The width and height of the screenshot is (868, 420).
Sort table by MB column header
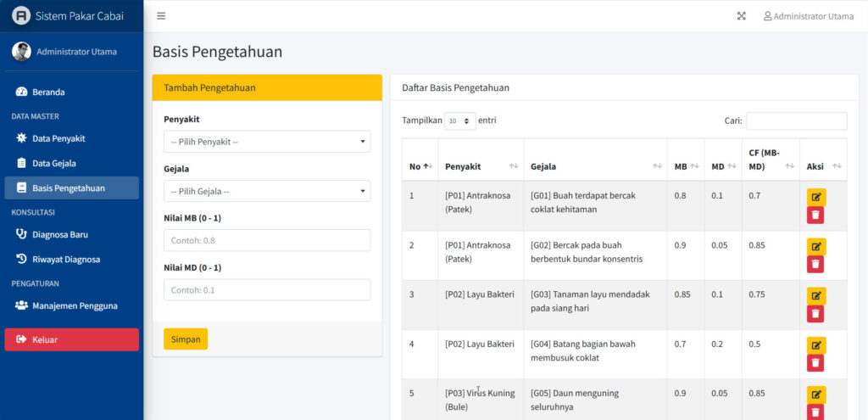click(685, 166)
